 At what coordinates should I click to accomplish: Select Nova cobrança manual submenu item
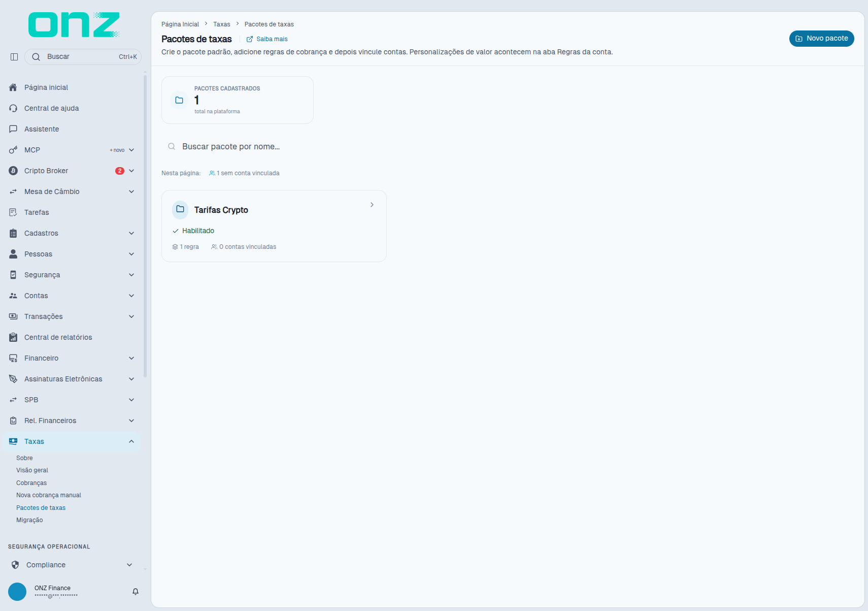[x=49, y=495]
